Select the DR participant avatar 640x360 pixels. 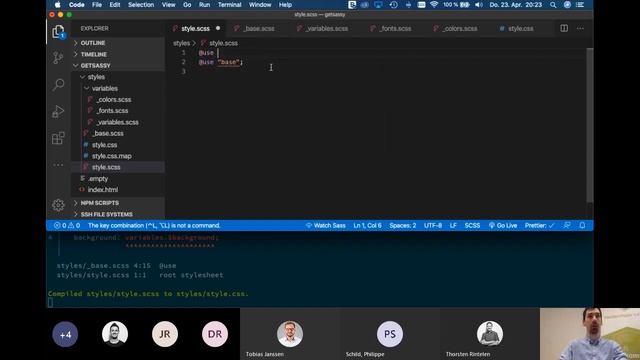point(215,334)
